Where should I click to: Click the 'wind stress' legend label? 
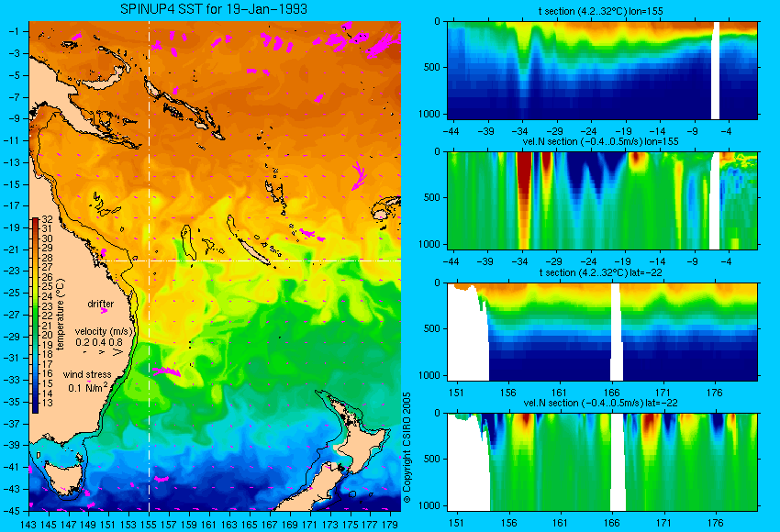coord(87,374)
